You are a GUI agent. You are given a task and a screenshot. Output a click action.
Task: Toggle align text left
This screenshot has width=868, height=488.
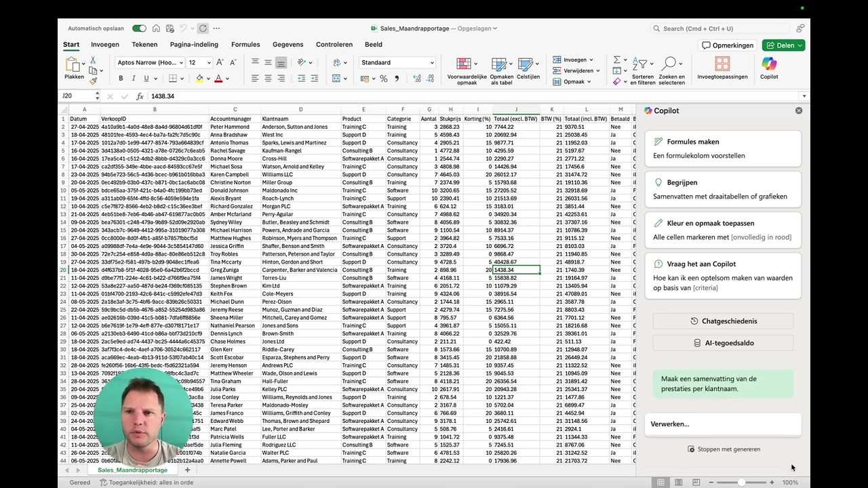tap(255, 79)
